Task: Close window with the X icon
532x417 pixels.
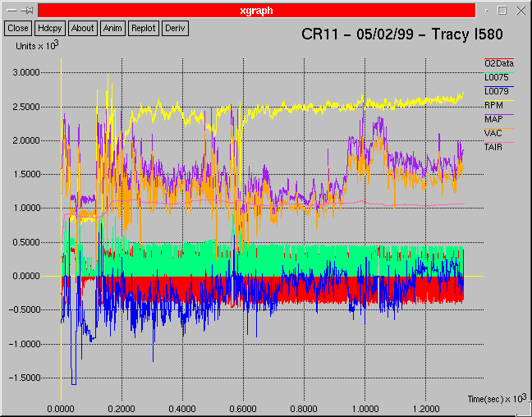Action: click(x=521, y=11)
